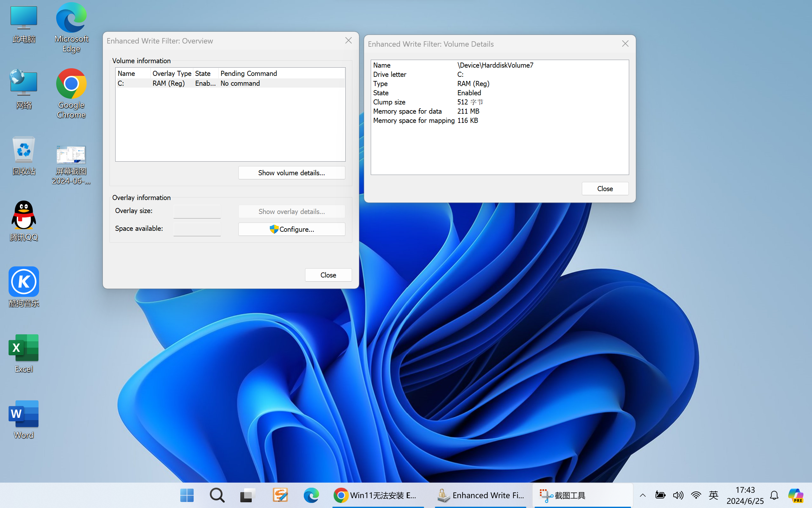Select the Word desktop shortcut
Viewport: 812px width, 508px height.
(x=23, y=419)
